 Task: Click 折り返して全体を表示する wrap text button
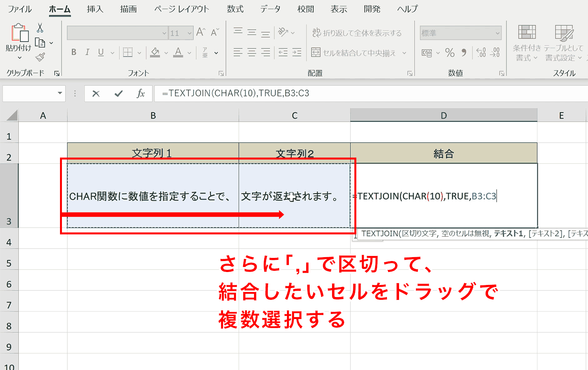click(357, 33)
